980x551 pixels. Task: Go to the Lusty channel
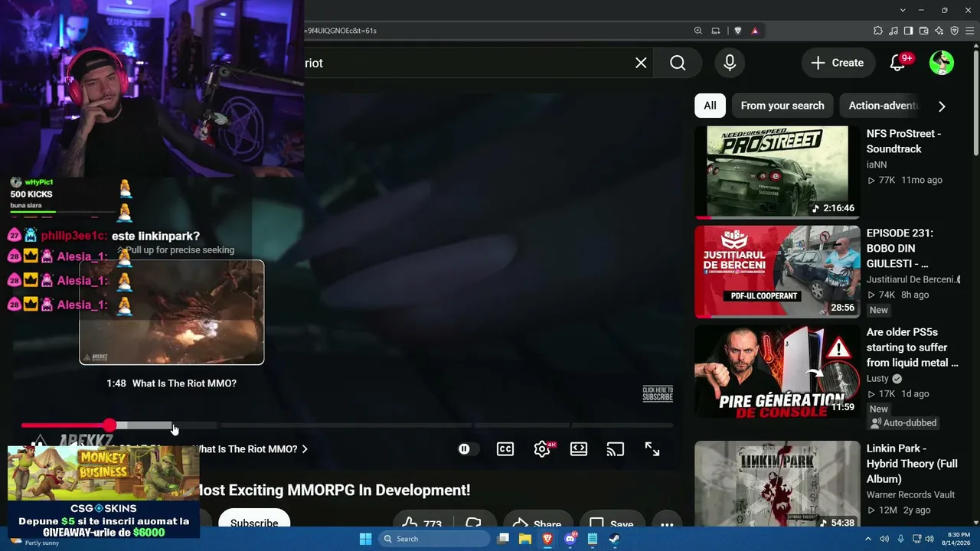point(877,379)
